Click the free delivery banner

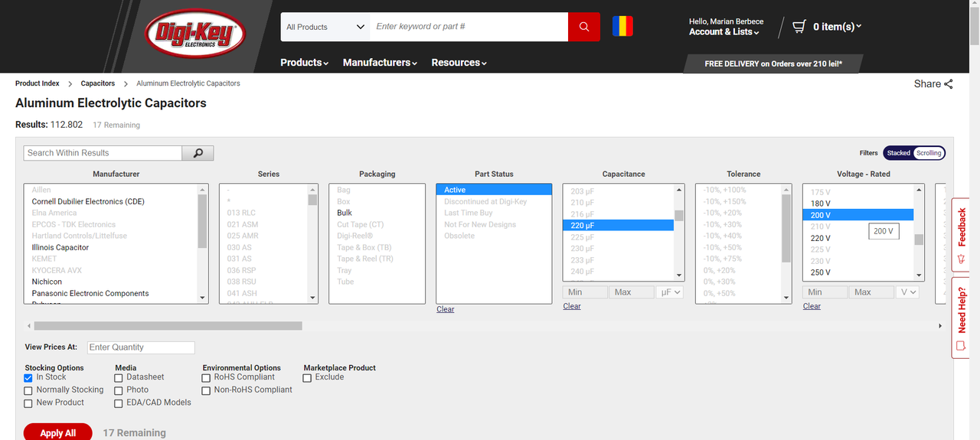[773, 64]
